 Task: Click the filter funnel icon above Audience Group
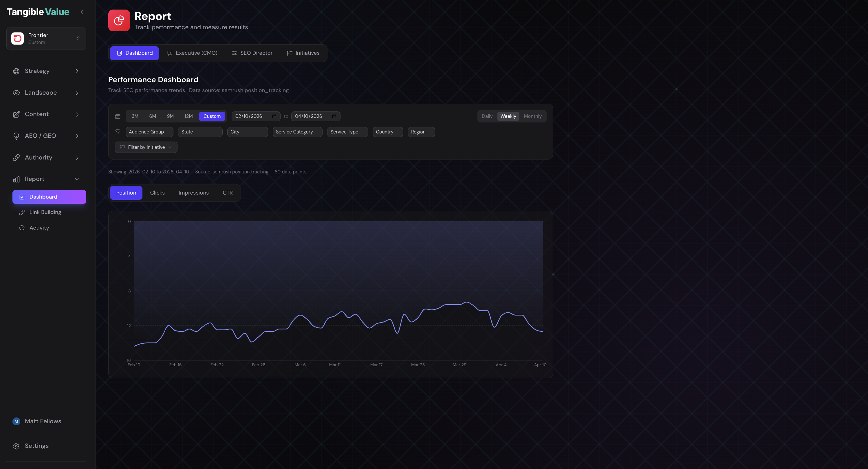(118, 132)
